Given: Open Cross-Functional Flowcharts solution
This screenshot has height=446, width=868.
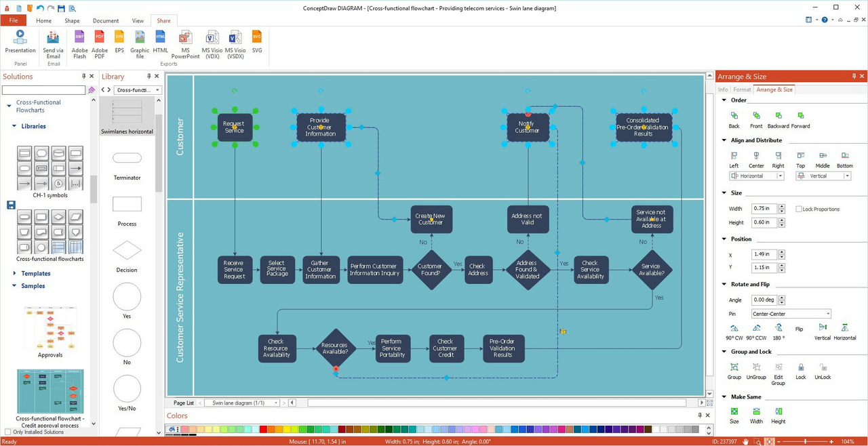Looking at the screenshot, I should (39, 106).
